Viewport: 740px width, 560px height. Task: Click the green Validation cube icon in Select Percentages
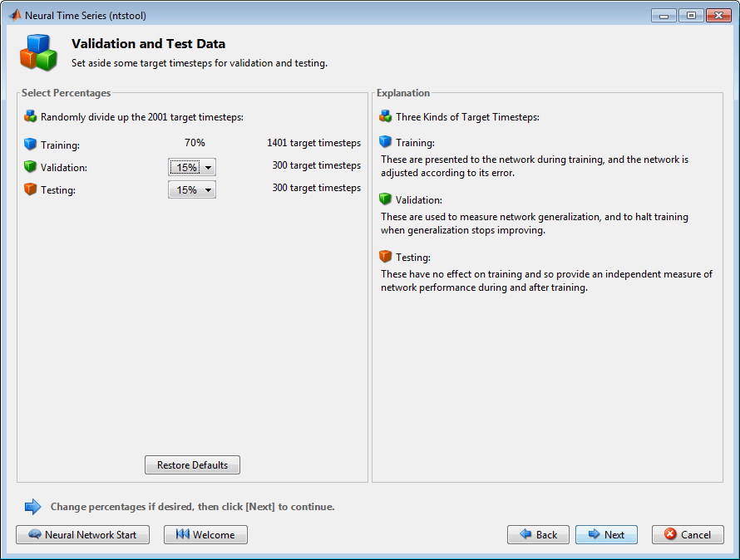point(30,167)
